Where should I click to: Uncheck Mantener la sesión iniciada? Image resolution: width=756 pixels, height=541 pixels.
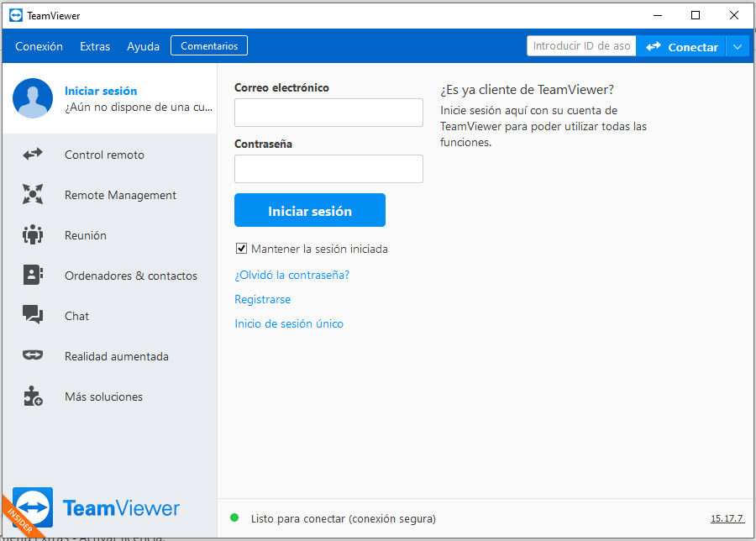242,249
